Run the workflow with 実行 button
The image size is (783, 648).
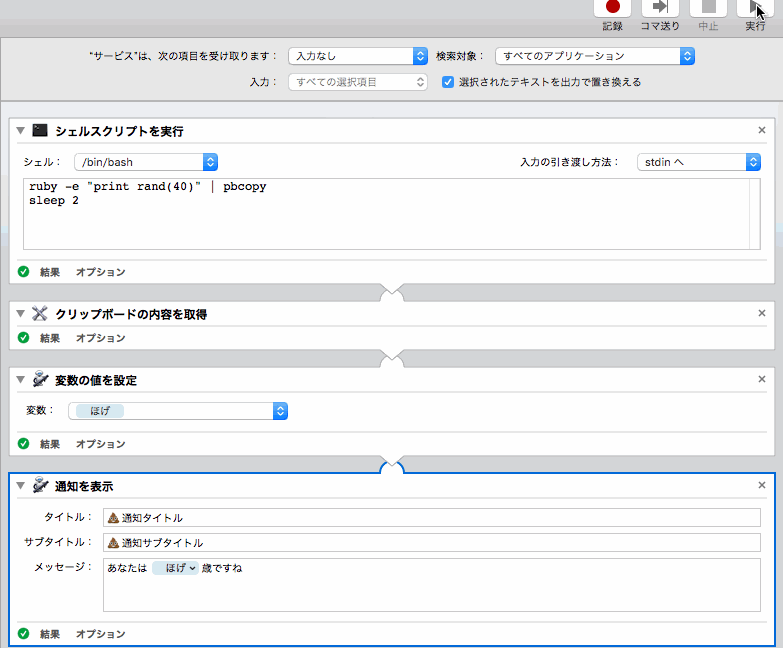[755, 8]
